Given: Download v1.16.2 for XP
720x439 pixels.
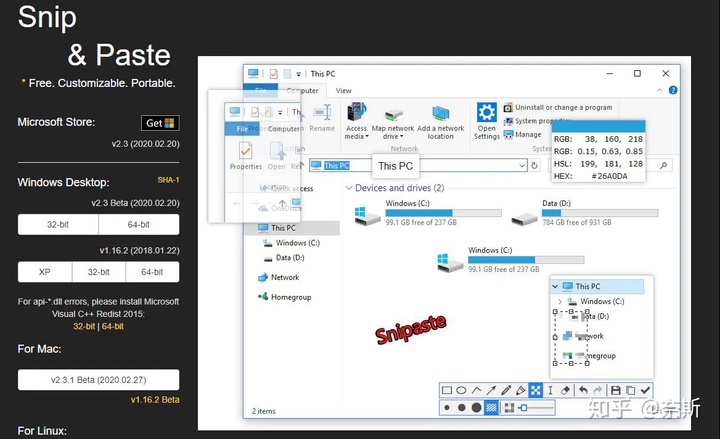Looking at the screenshot, I should coord(45,272).
